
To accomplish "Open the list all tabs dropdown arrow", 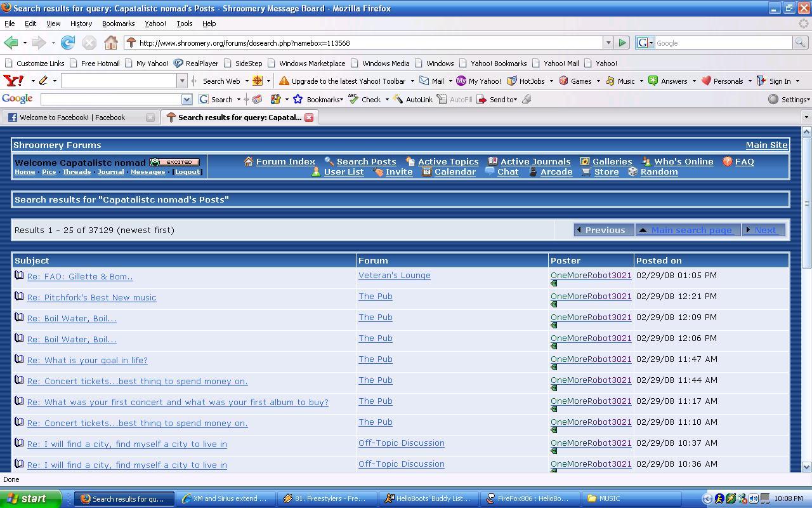I will (806, 117).
